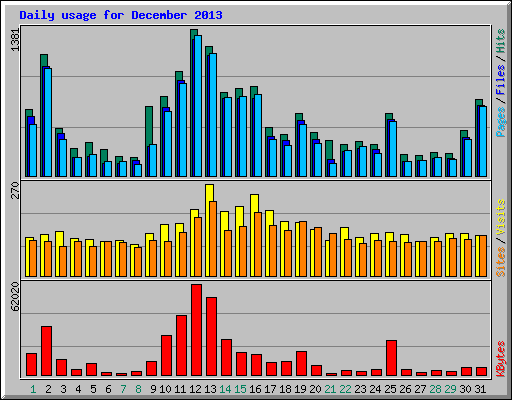Click day label '22' on the x-axis
Viewport: 512px width, 400px height.
[345, 389]
